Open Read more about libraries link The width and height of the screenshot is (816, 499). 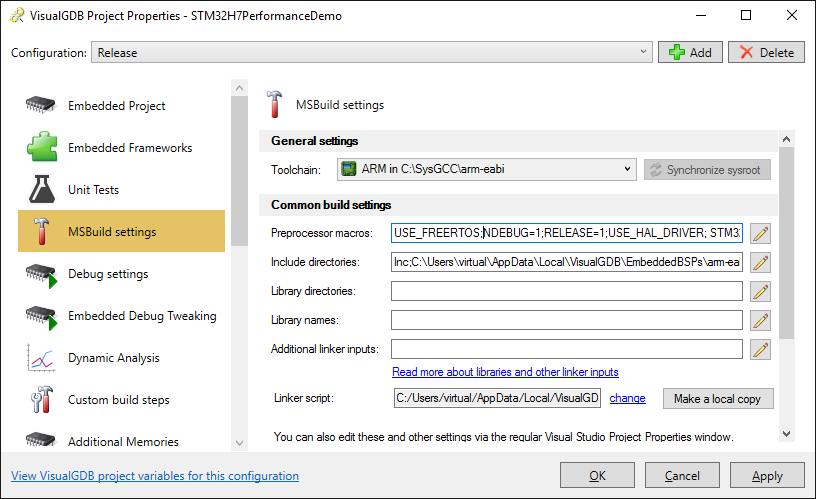pos(505,372)
